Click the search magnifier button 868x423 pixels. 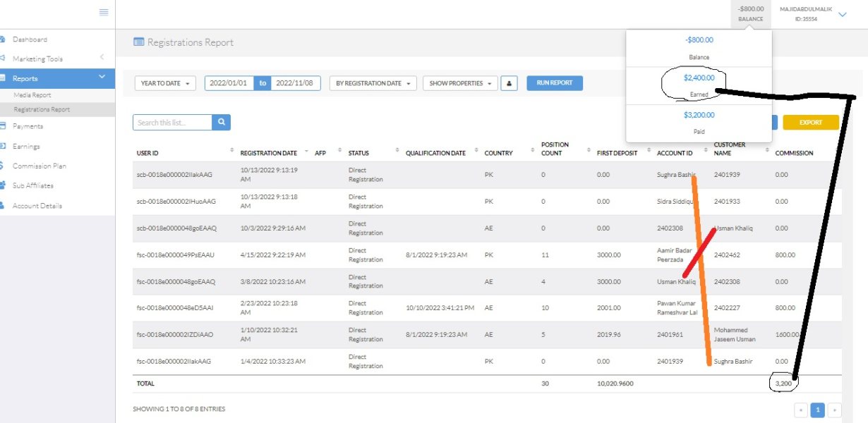[222, 123]
